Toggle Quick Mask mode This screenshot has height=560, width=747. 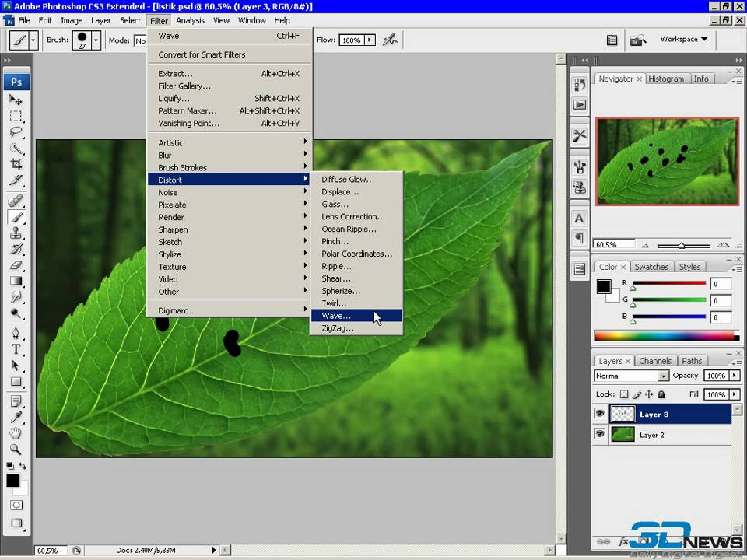tap(16, 505)
